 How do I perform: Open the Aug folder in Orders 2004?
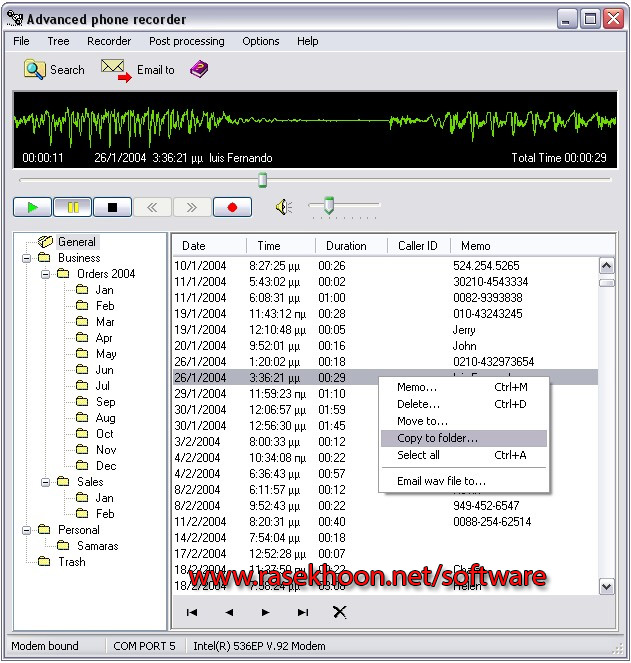tap(96, 418)
